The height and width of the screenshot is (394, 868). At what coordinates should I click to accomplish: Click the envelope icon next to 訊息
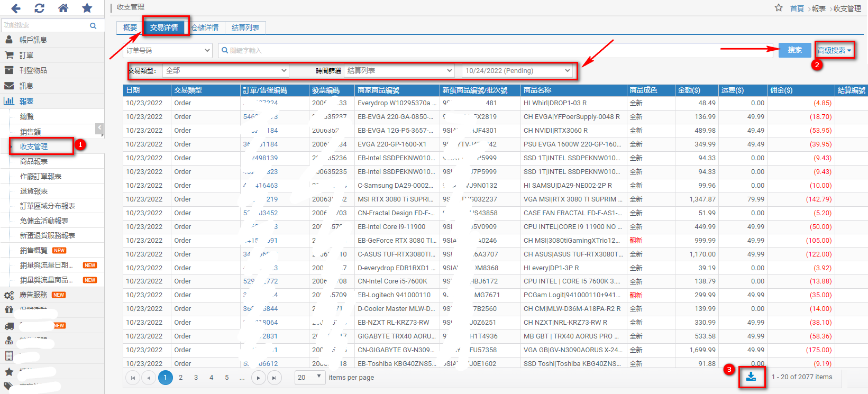pyautogui.click(x=9, y=86)
